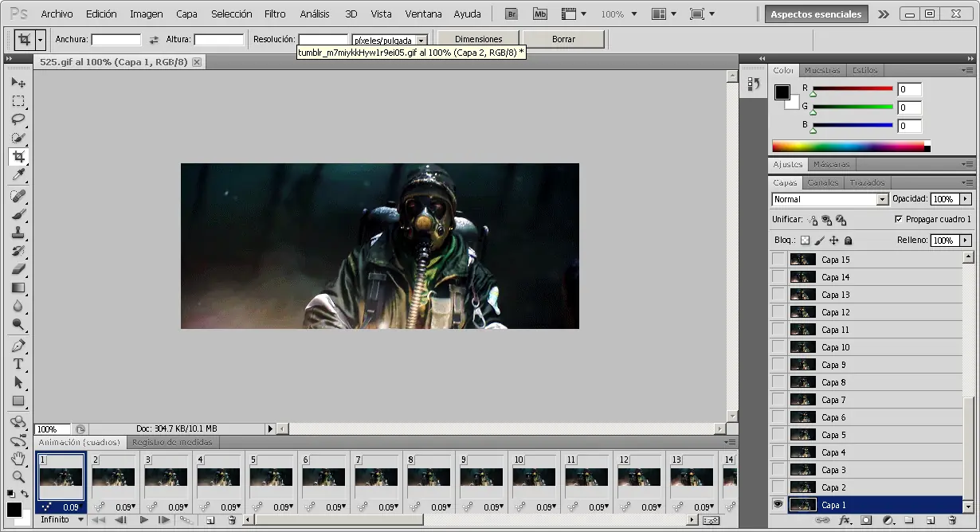The height and width of the screenshot is (532, 980).
Task: Play the animation
Action: click(143, 520)
